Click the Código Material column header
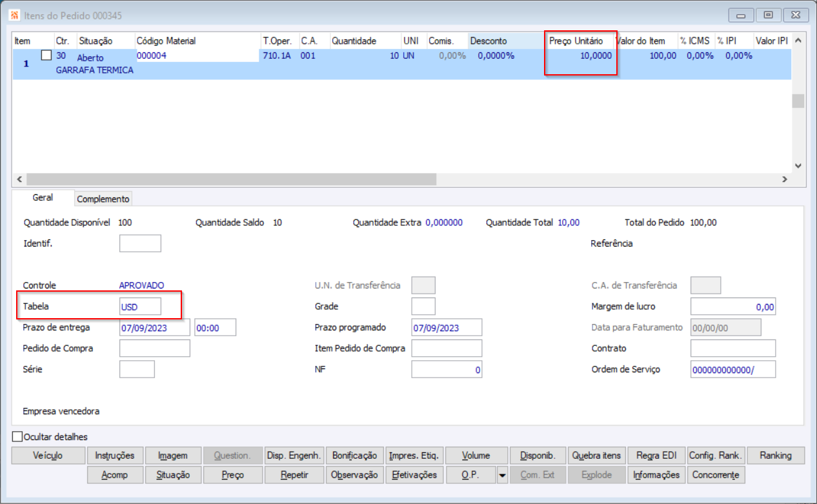 point(197,41)
